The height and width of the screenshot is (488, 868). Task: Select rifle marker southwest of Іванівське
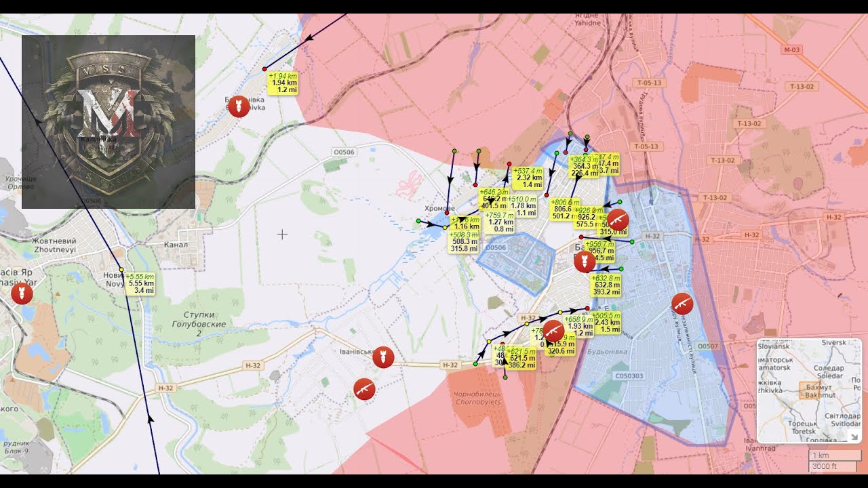pyautogui.click(x=364, y=389)
